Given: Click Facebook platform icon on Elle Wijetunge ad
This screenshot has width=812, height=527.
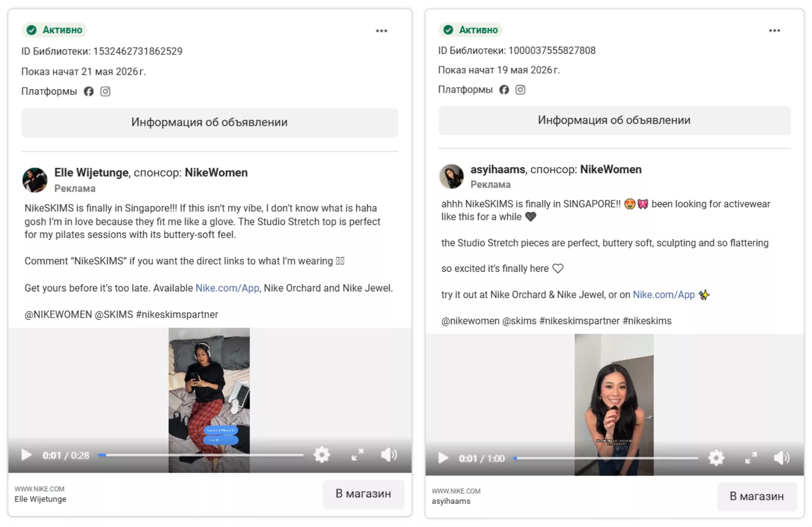Looking at the screenshot, I should click(x=89, y=91).
